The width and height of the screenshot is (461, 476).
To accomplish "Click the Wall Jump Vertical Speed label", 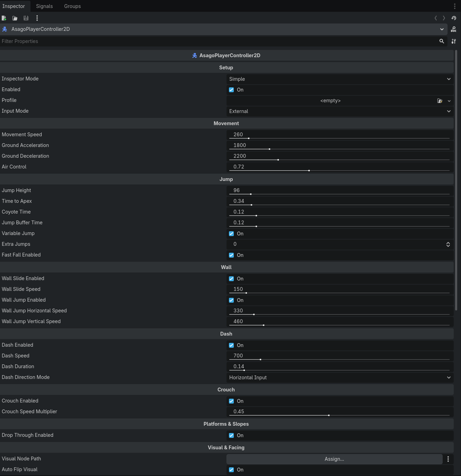I will tap(31, 321).
